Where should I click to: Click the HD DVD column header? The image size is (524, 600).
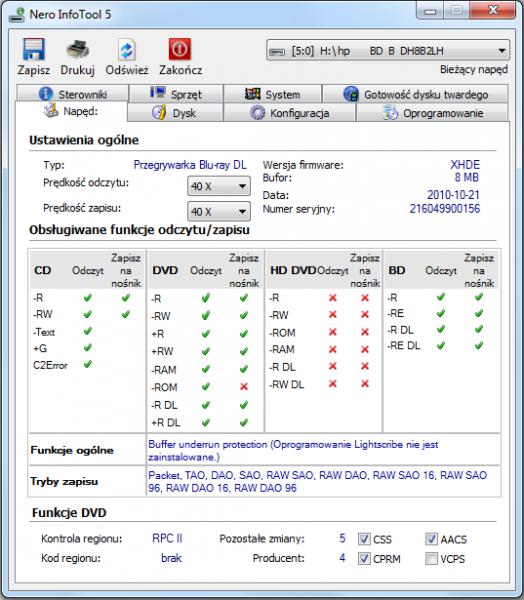292,270
